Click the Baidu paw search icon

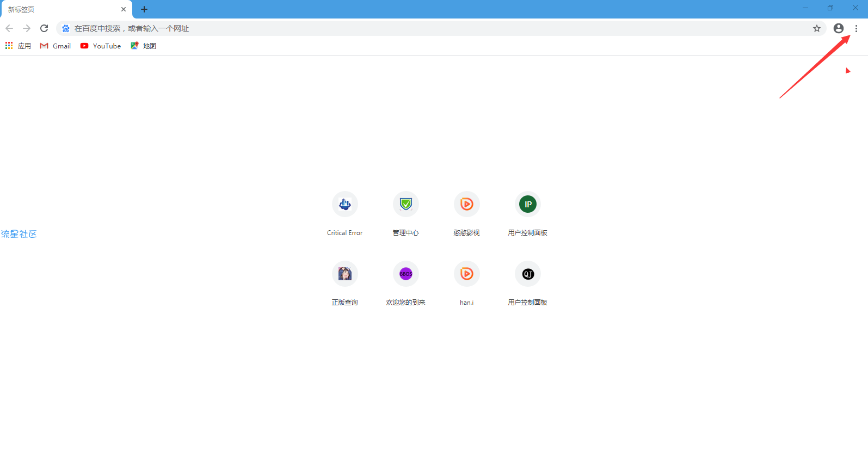66,28
